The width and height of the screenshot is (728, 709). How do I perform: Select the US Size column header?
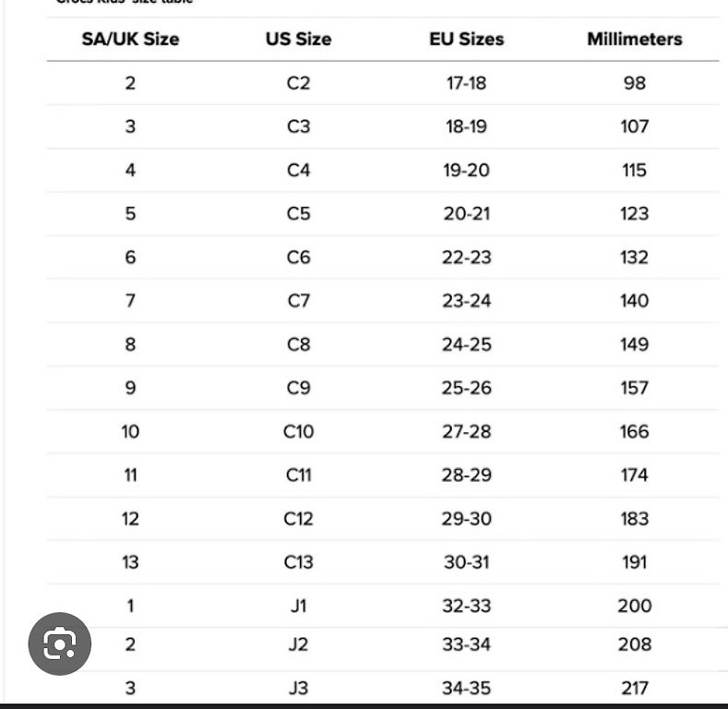click(299, 39)
